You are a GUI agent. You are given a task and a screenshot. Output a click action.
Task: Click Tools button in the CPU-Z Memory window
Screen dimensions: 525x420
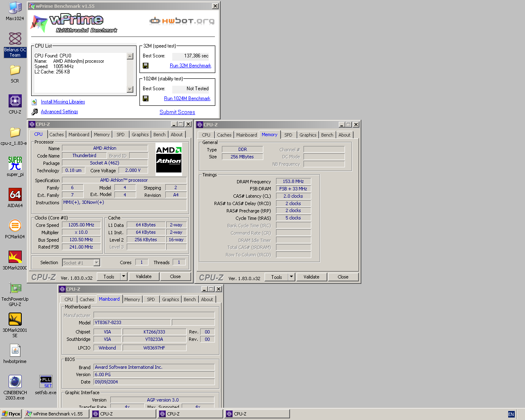tap(276, 277)
